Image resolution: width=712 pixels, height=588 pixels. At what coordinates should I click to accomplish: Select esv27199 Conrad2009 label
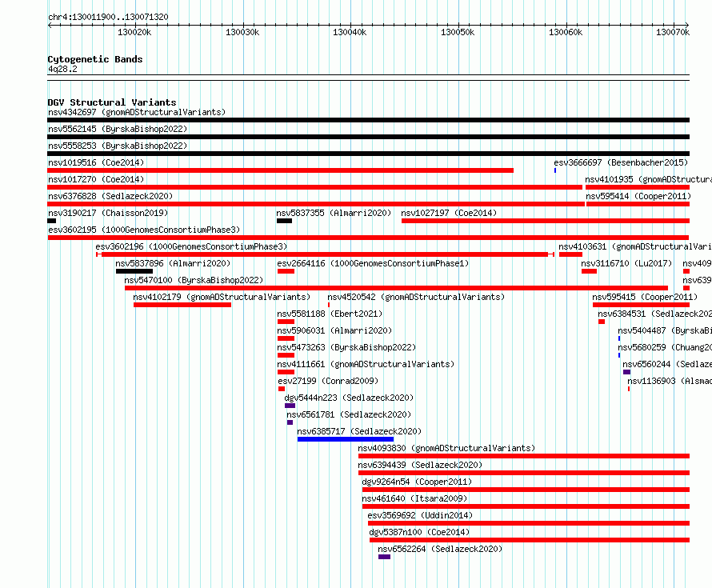pos(328,381)
